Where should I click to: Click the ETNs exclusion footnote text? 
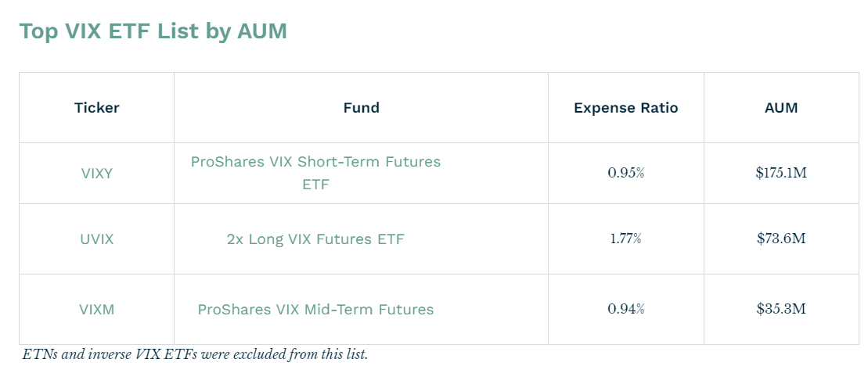[x=195, y=354]
